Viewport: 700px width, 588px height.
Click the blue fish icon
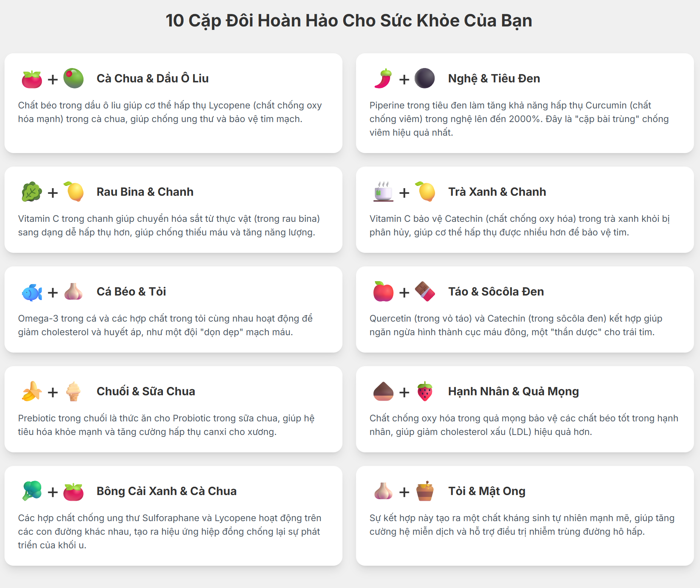pos(32,292)
